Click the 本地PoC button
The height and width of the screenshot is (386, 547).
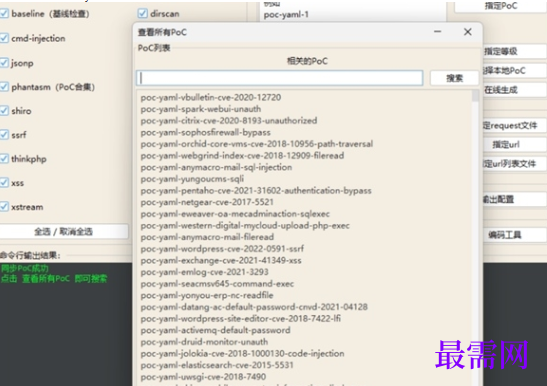[x=515, y=70]
